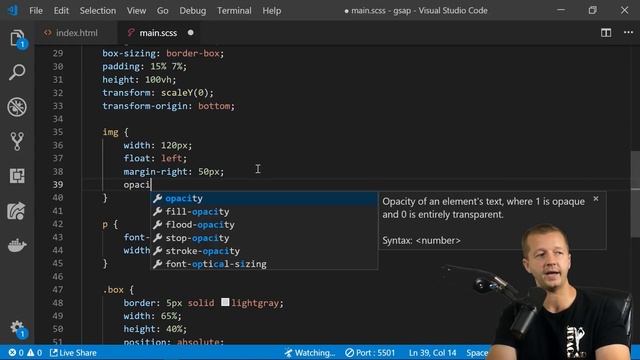Select the flood-opacity suggestion
This screenshot has width=640, height=360.
tap(264, 224)
